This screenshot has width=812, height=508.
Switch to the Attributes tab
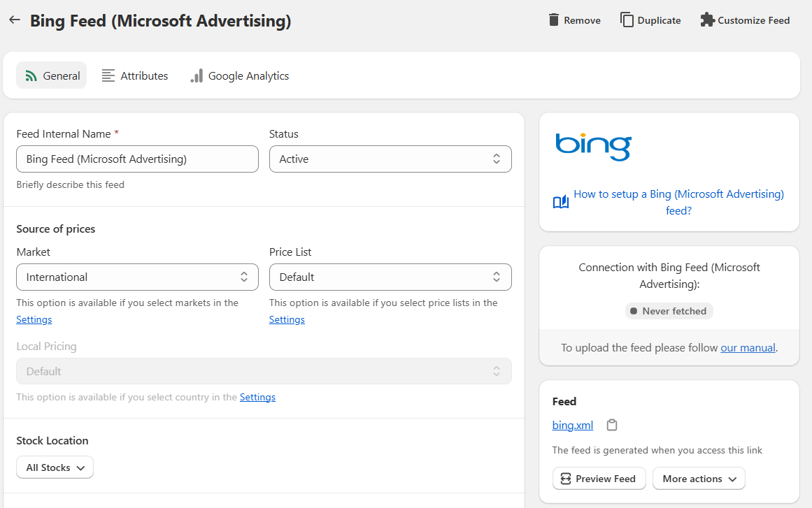135,75
